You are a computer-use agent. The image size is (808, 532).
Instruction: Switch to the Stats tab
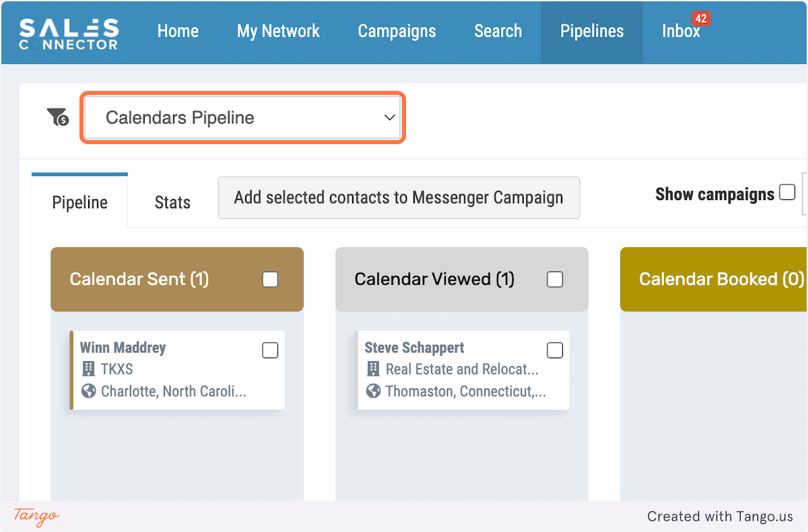tap(172, 203)
